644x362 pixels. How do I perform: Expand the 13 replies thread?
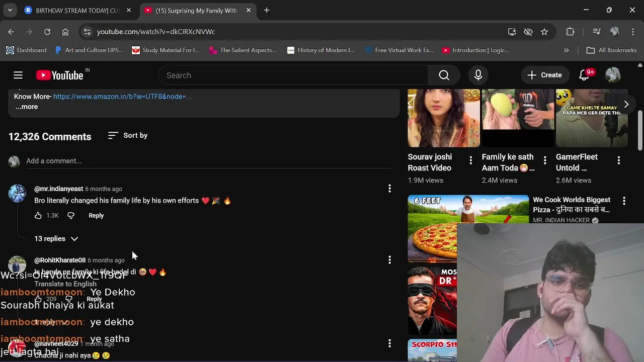coord(56,239)
